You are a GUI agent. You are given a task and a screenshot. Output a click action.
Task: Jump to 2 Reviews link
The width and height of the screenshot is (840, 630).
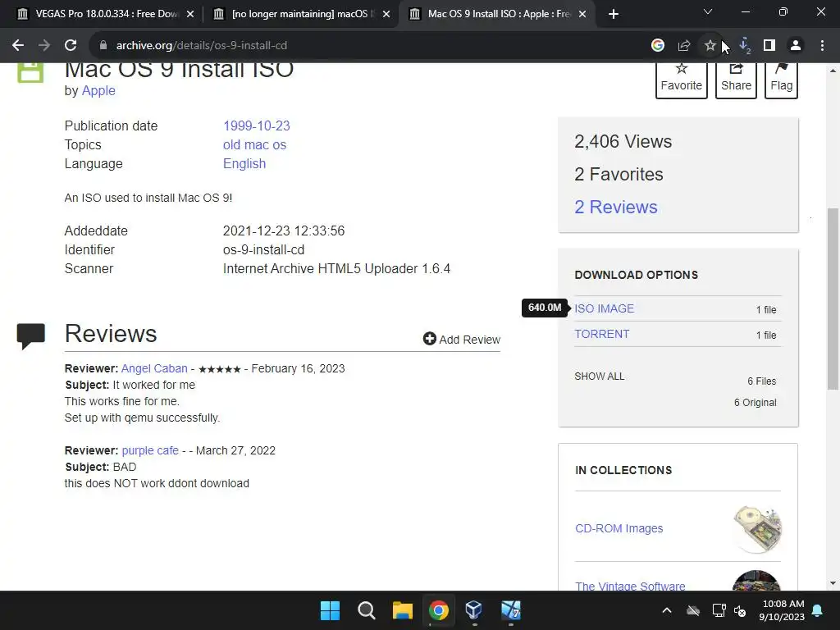click(615, 208)
